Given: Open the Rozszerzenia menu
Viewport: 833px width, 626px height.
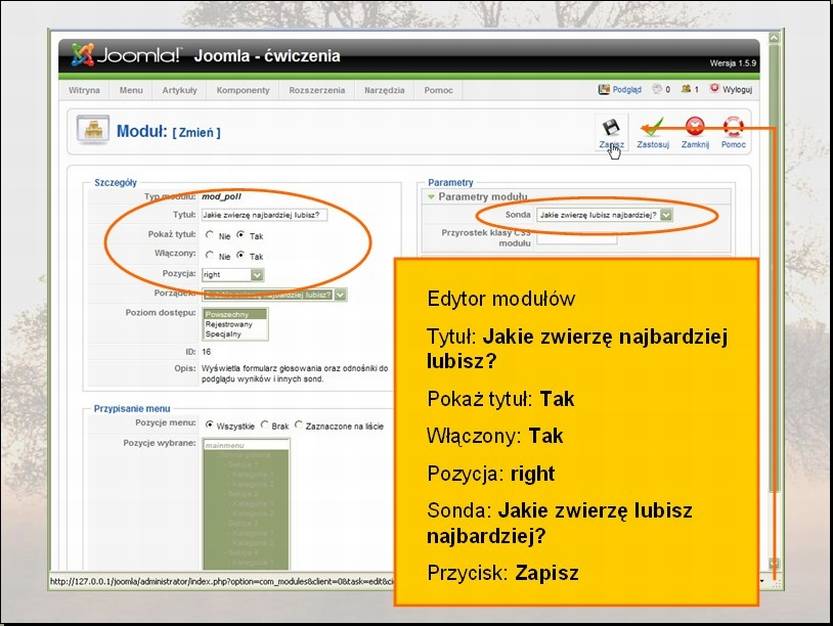Looking at the screenshot, I should pos(317,90).
